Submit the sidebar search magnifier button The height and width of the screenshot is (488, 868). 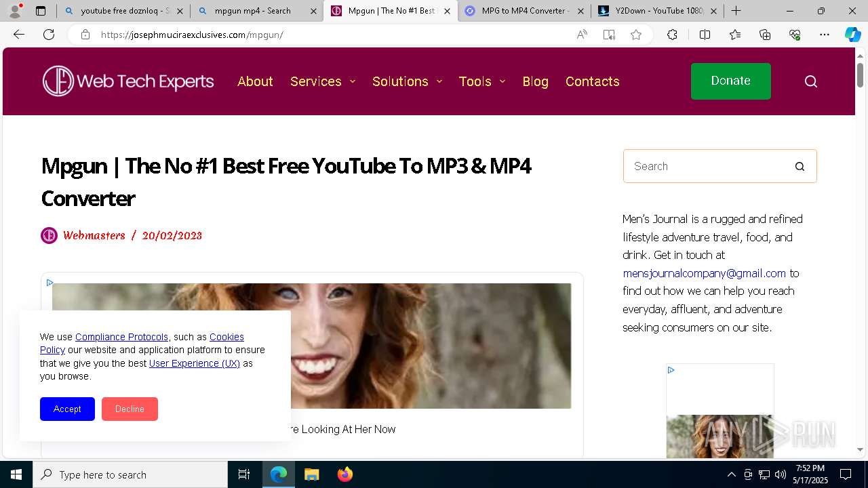(800, 166)
